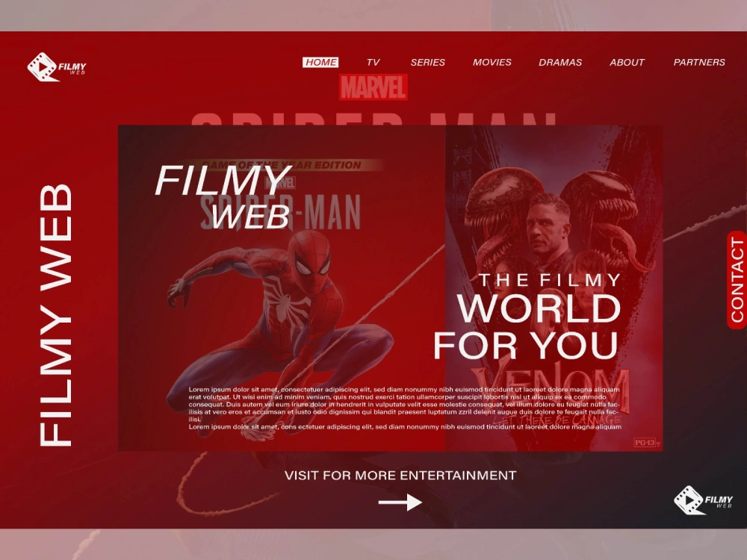
Task: Select the Venom movie poster
Action: 554,288
